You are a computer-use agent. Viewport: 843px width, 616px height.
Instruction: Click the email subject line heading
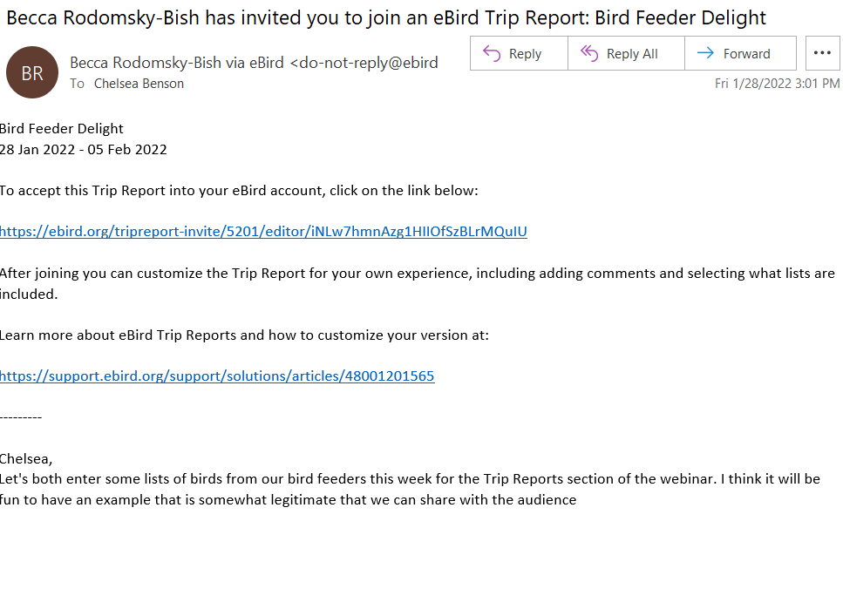point(386,17)
